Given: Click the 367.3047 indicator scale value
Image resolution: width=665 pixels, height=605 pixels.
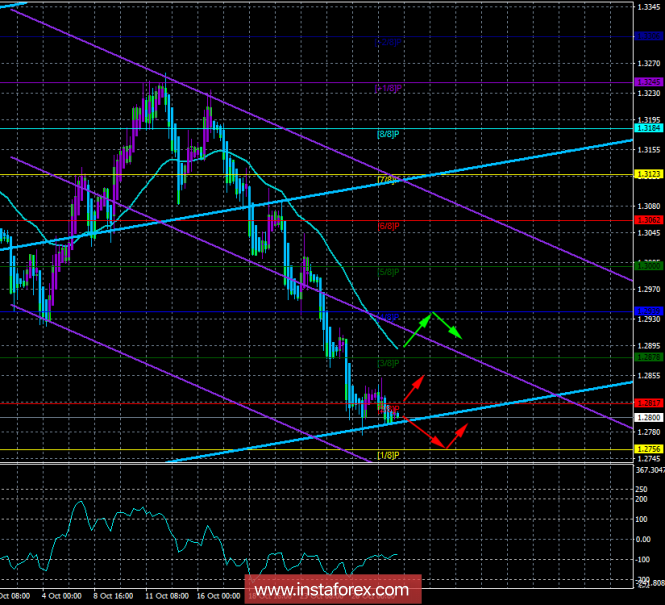Looking at the screenshot, I should [650, 470].
